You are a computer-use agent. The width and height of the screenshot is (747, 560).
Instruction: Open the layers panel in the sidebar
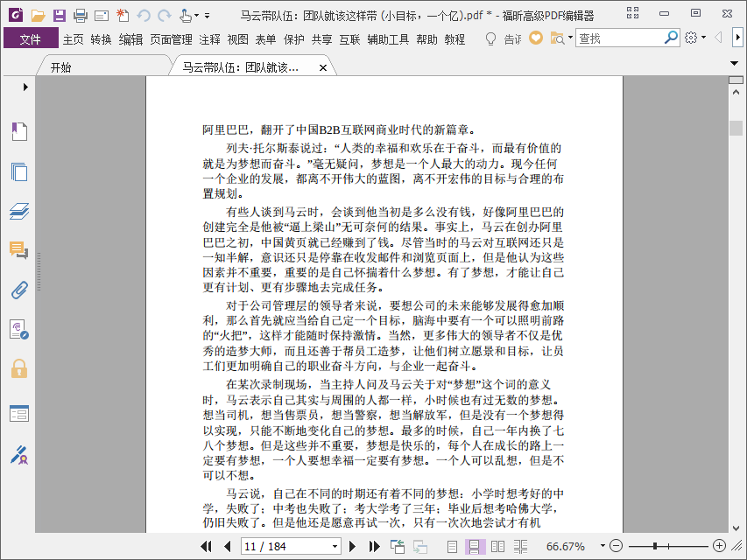[19, 211]
